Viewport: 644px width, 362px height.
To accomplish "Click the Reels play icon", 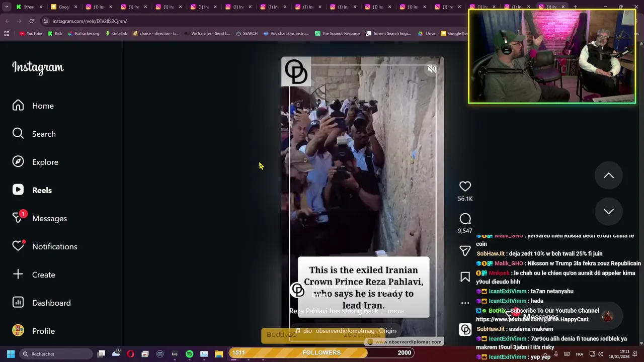I will click(x=18, y=190).
